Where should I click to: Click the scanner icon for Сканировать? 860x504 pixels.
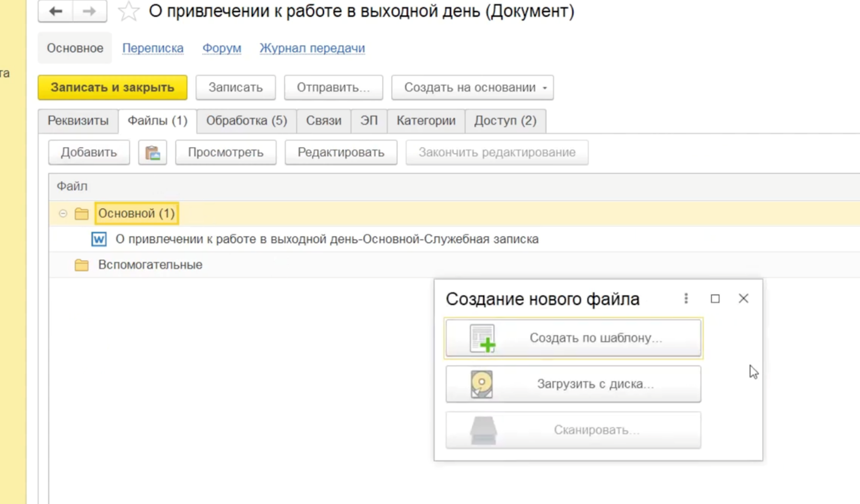(483, 430)
